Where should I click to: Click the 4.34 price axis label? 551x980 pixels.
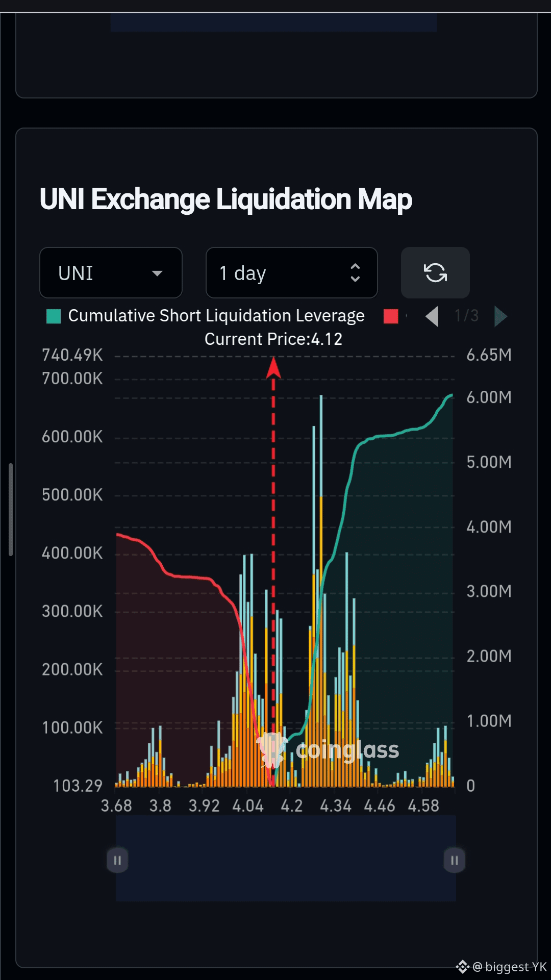[336, 806]
